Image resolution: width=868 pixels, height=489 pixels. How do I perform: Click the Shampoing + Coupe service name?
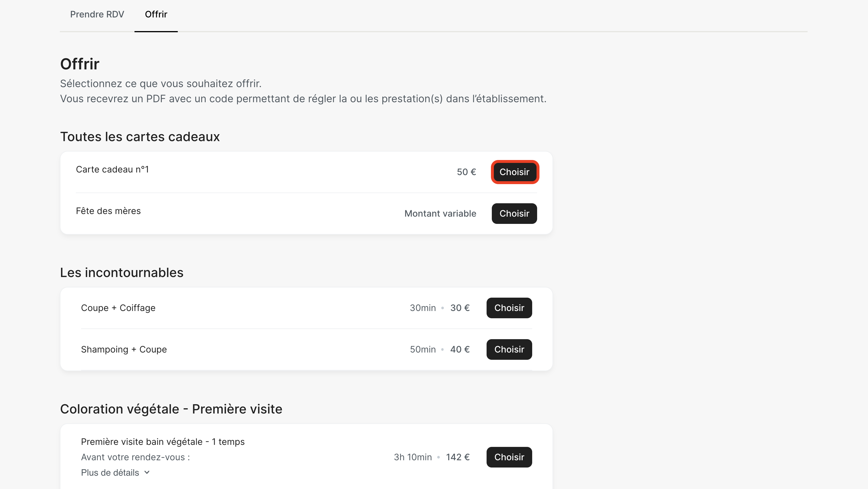pyautogui.click(x=124, y=349)
